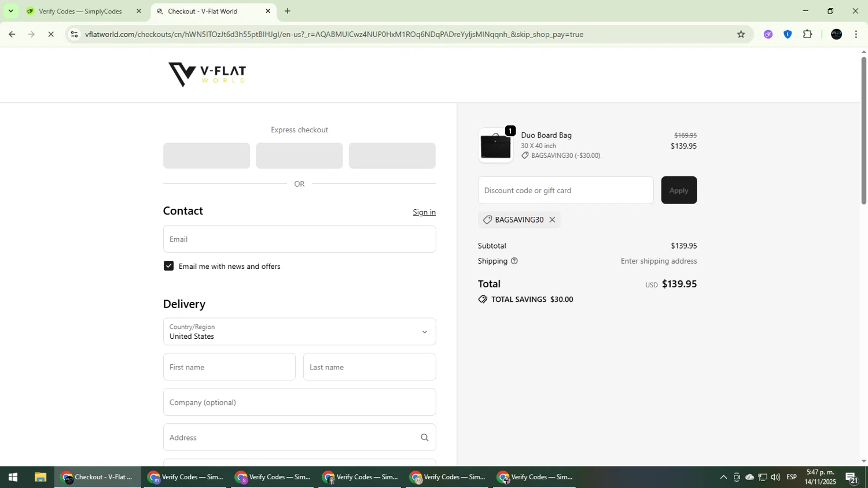
Task: Open the Extensions puzzle icon
Action: point(808,34)
